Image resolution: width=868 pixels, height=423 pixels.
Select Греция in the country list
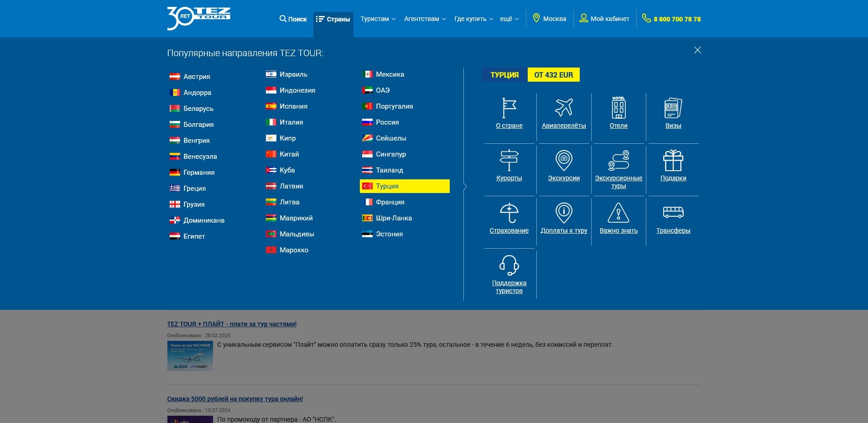tap(194, 188)
